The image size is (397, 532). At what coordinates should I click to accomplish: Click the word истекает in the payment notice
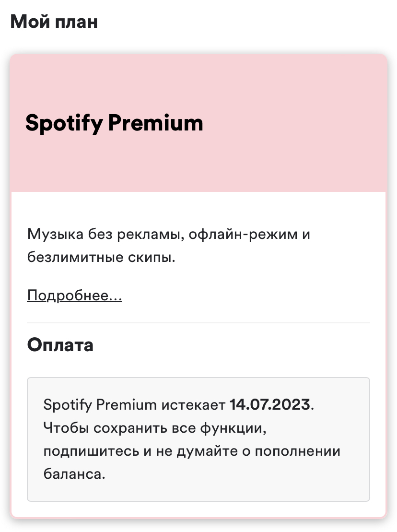(193, 405)
